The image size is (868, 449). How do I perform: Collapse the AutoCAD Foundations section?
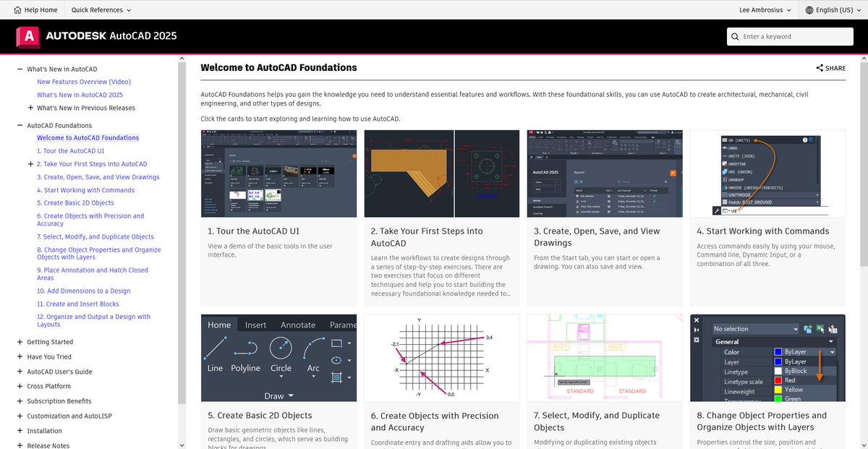[x=20, y=126]
